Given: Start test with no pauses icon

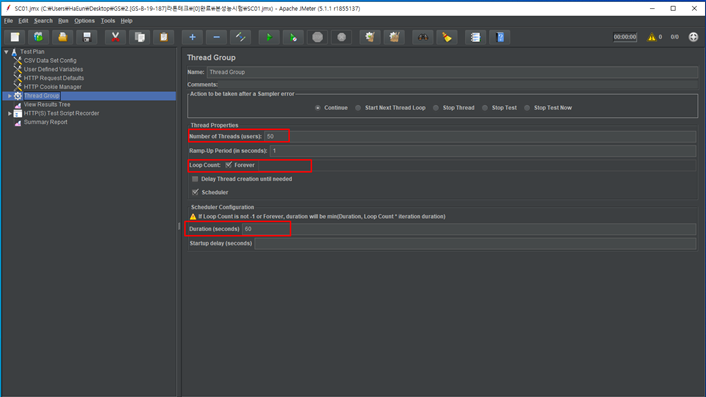Looking at the screenshot, I should [293, 37].
